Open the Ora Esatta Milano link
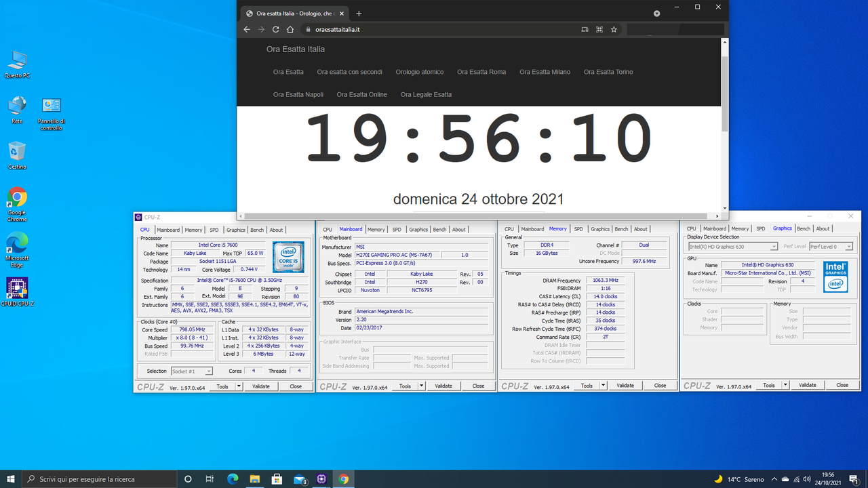The width and height of the screenshot is (868, 488). 545,72
